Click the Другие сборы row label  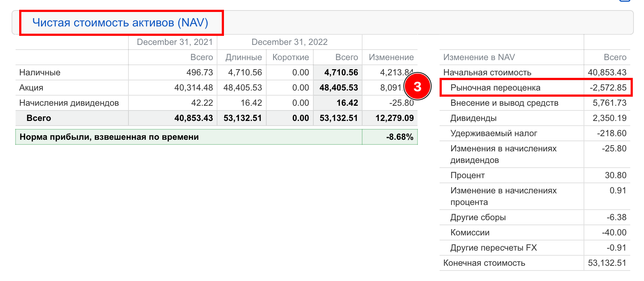point(478,217)
